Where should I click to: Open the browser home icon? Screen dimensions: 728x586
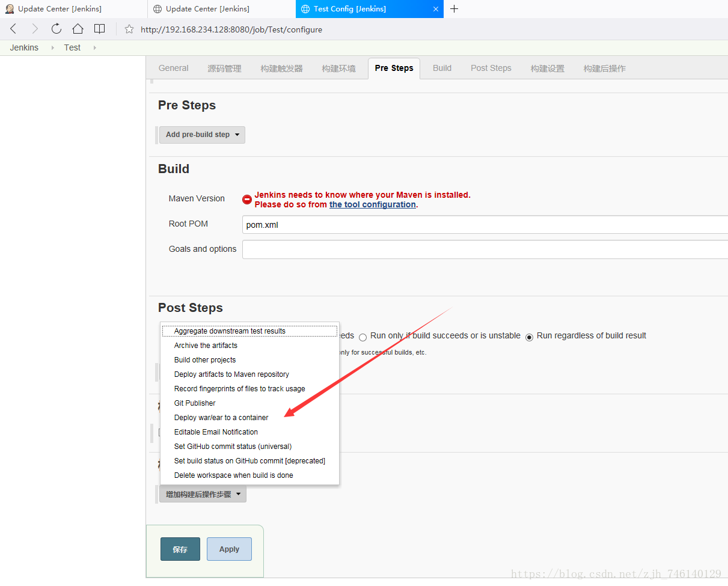78,29
